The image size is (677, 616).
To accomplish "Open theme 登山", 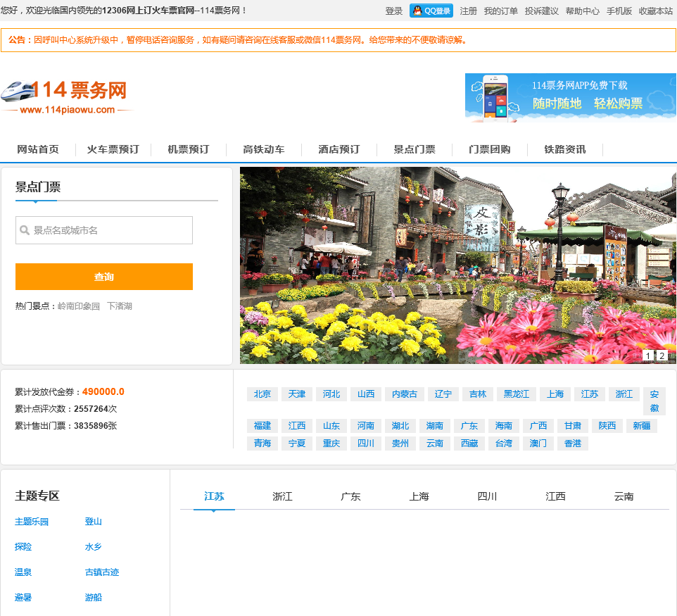I will (x=94, y=522).
